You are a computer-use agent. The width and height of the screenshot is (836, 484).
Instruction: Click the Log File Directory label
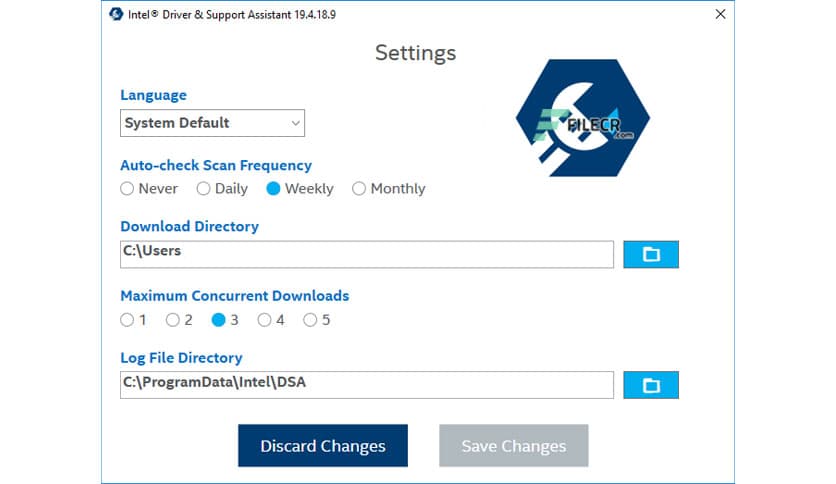(x=181, y=358)
